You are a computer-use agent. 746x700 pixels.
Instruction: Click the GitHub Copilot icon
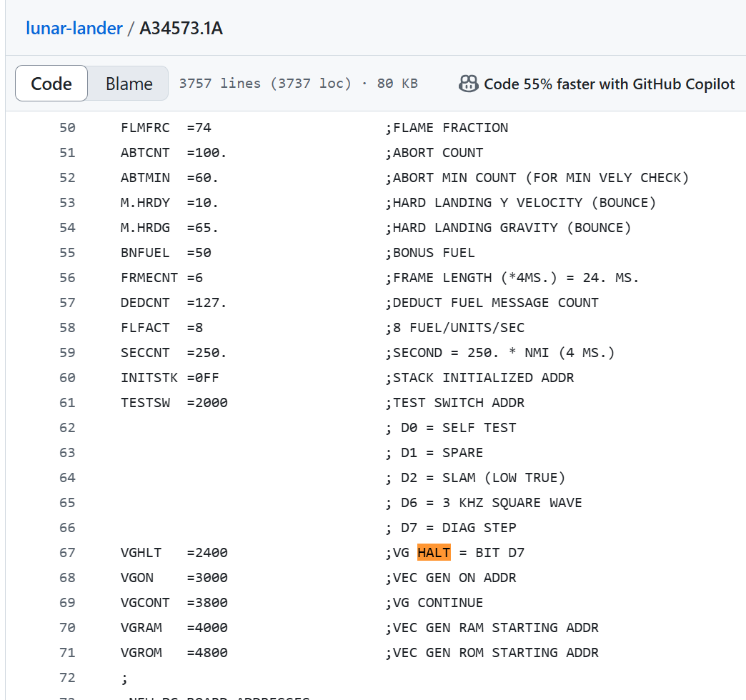pyautogui.click(x=468, y=84)
